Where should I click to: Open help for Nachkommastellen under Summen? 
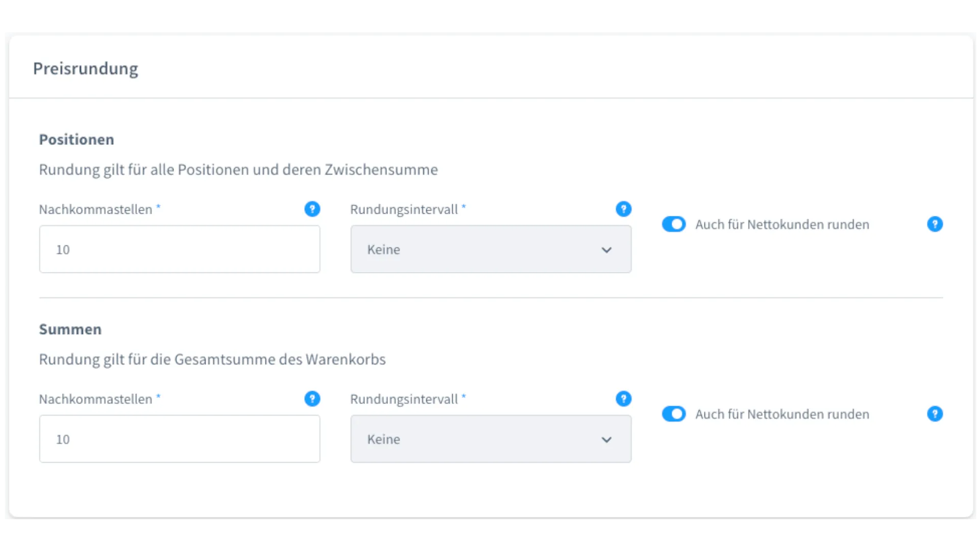coord(312,399)
